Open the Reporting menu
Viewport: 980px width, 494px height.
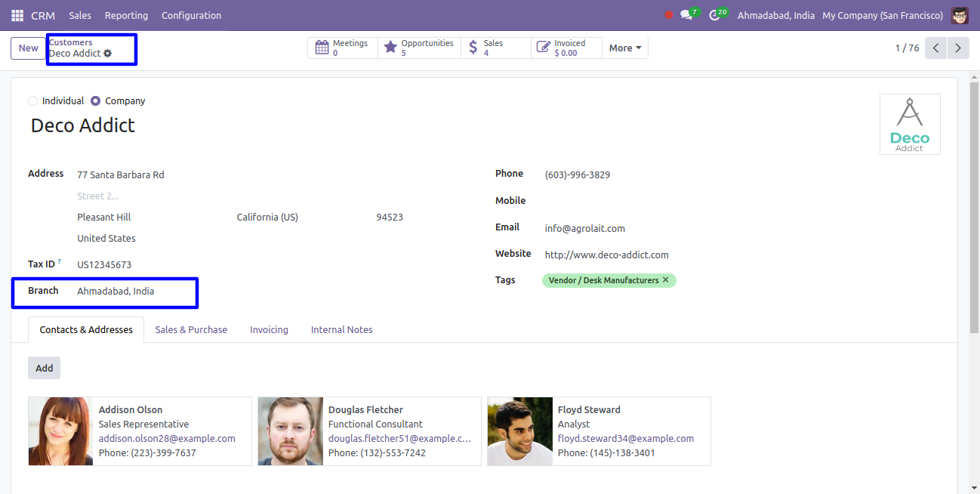126,15
